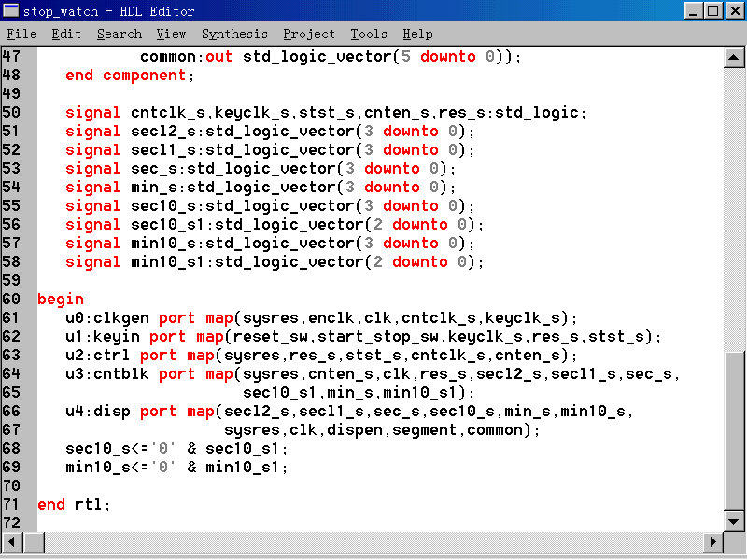Click the stop_watch app icon in title bar
Viewport: 747px width, 560px height.
click(x=10, y=11)
